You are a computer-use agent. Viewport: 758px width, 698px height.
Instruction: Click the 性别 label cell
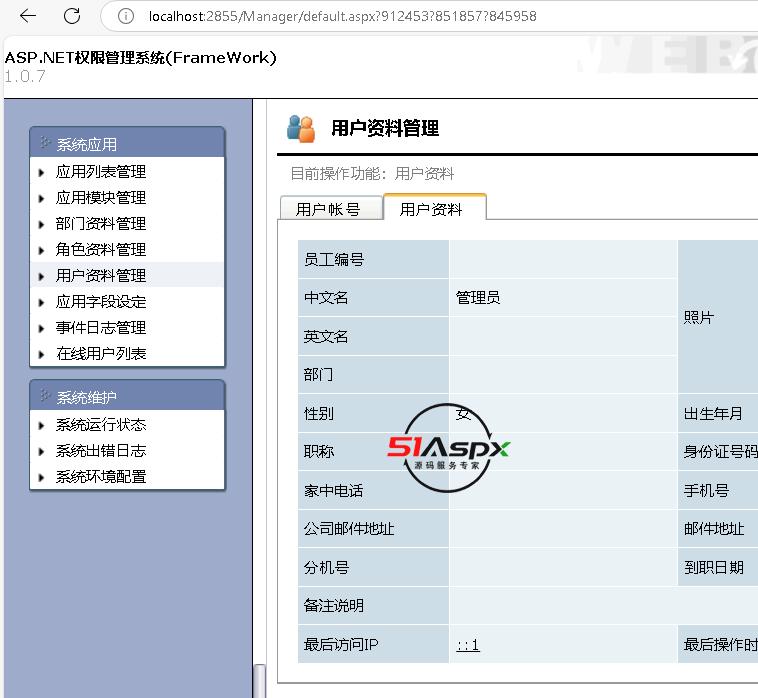tap(373, 413)
